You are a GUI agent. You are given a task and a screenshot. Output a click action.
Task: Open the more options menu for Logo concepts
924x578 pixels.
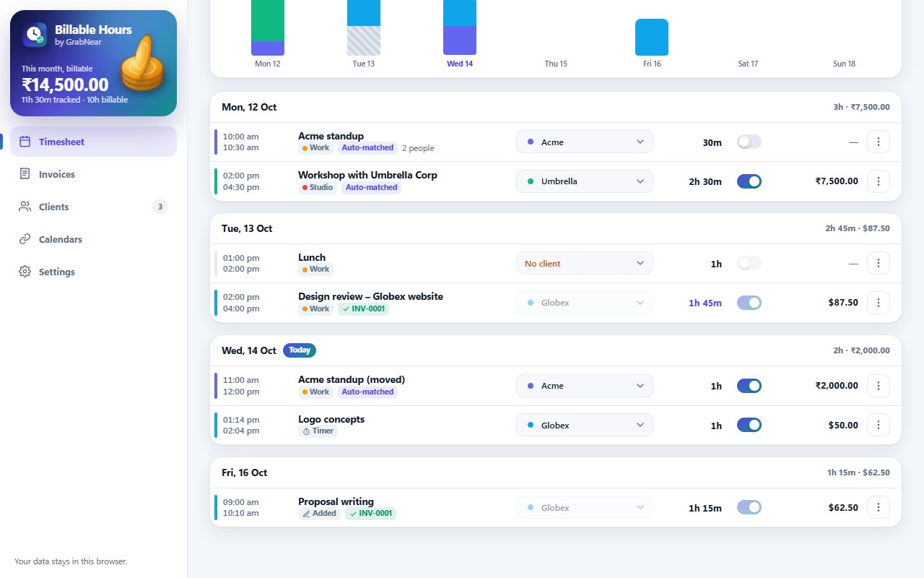[879, 425]
